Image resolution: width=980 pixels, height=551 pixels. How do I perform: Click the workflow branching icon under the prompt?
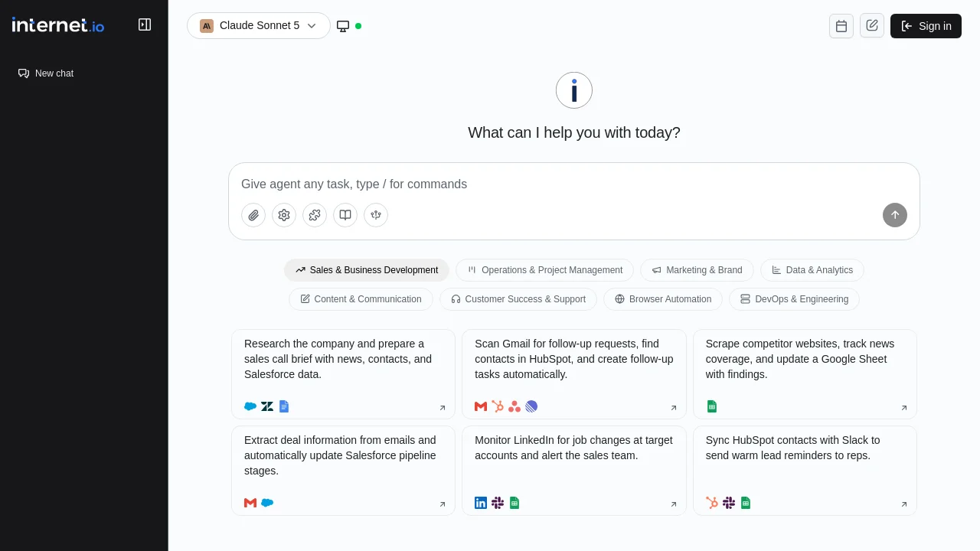click(x=376, y=215)
